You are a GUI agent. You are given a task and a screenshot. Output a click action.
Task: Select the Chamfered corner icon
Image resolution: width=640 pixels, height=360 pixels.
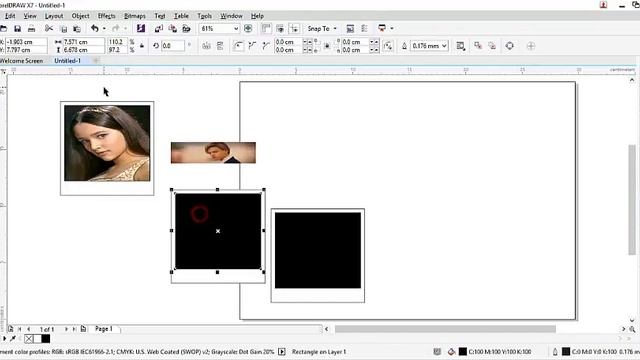[266, 46]
